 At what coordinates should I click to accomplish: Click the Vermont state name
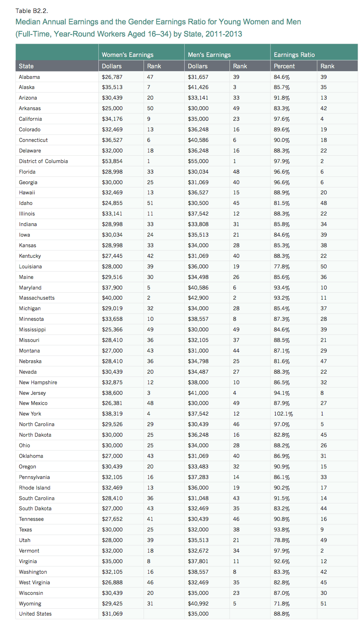[29, 551]
